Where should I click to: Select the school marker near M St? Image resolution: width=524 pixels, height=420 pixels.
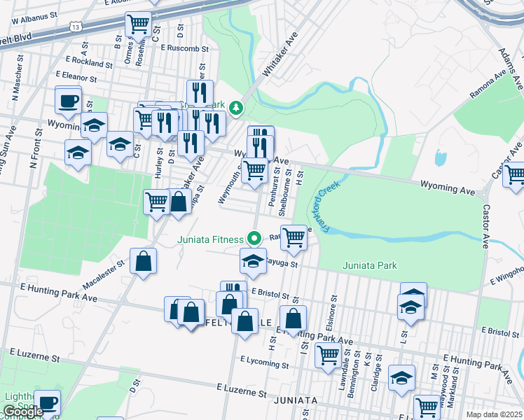point(401,379)
